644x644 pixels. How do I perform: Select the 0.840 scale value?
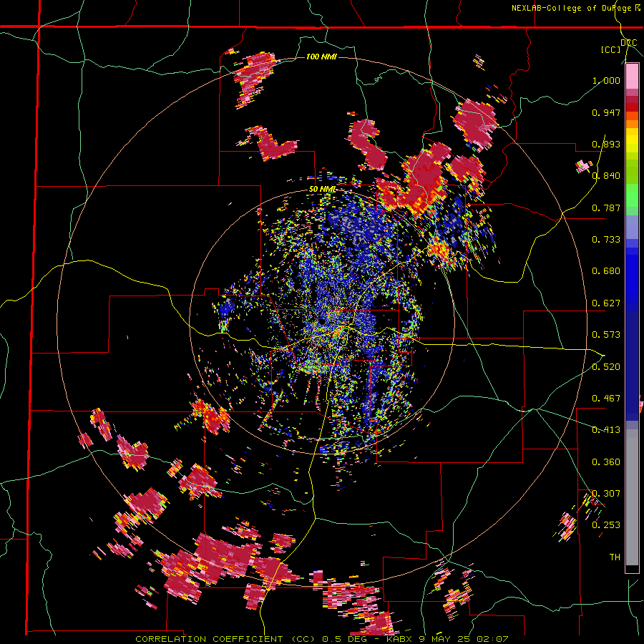click(606, 176)
